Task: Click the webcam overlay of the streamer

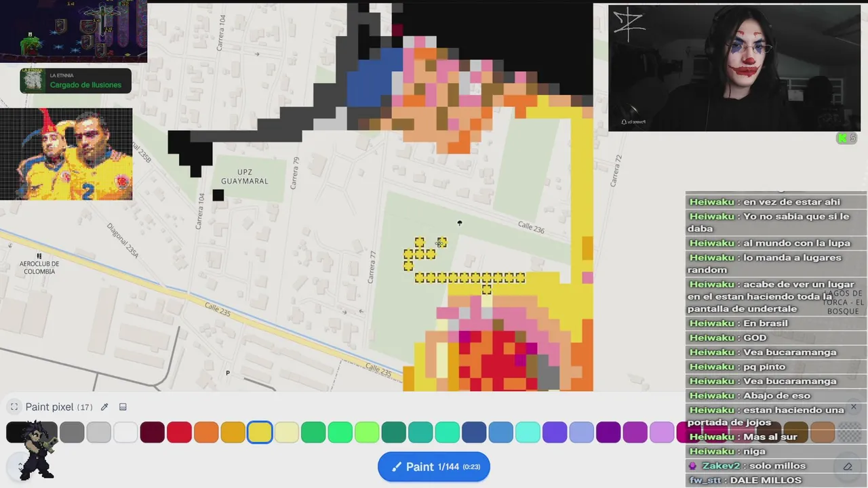Action: tap(734, 68)
